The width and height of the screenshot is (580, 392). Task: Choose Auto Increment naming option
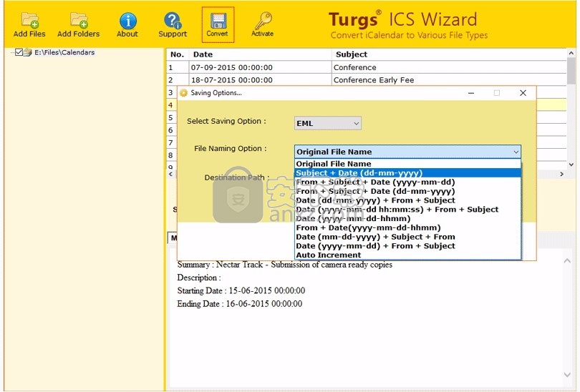[407, 255]
